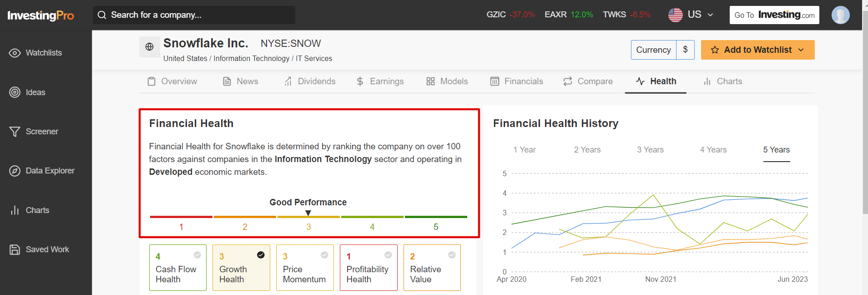The image size is (868, 295).
Task: Select 1 Year history range
Action: tap(525, 150)
